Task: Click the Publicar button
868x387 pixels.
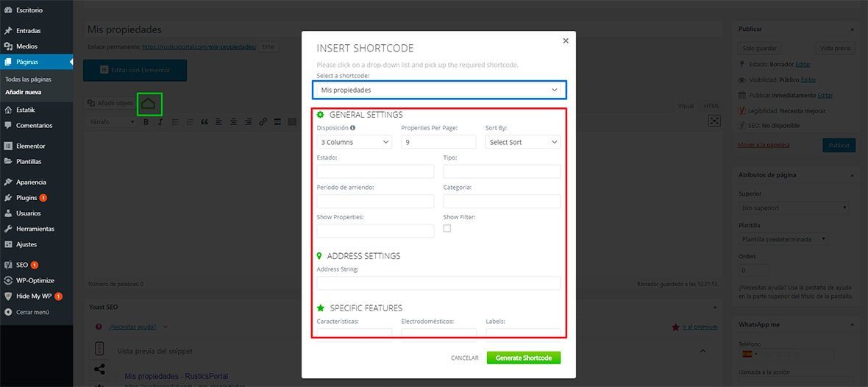Action: [x=838, y=145]
